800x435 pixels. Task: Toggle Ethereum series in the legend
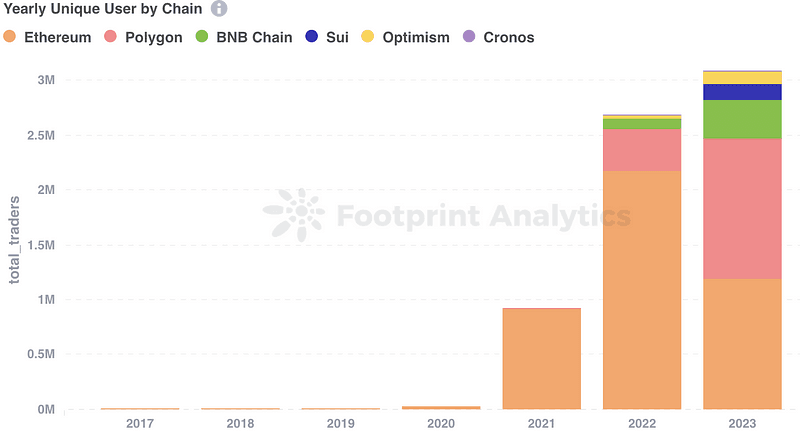(x=47, y=37)
